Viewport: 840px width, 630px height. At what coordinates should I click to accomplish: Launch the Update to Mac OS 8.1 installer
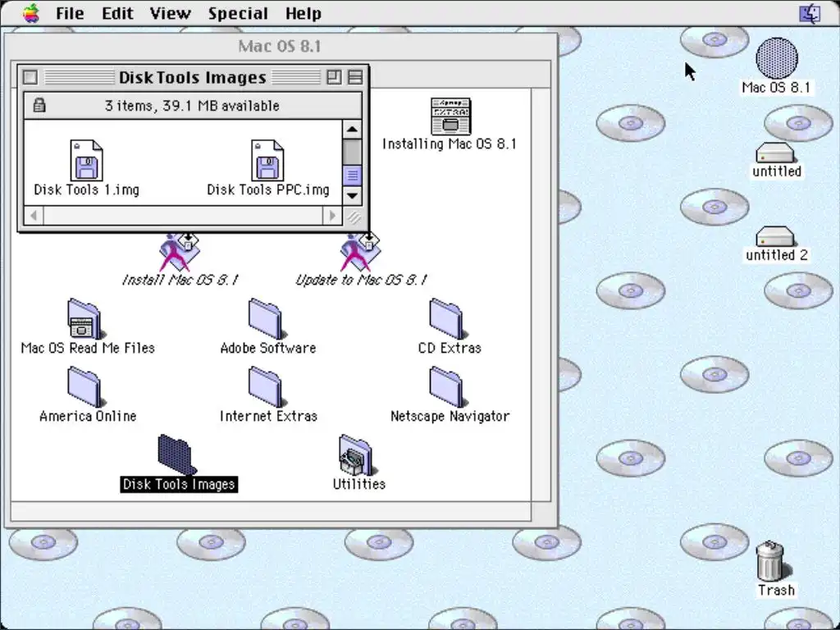[359, 253]
